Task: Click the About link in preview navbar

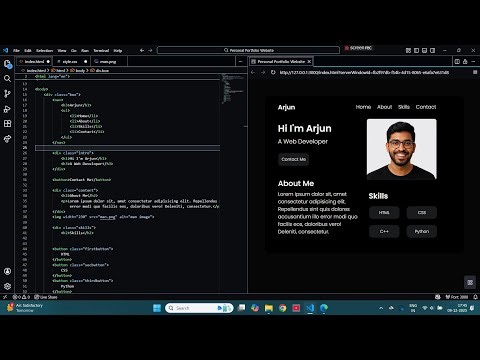Action: 384,107
